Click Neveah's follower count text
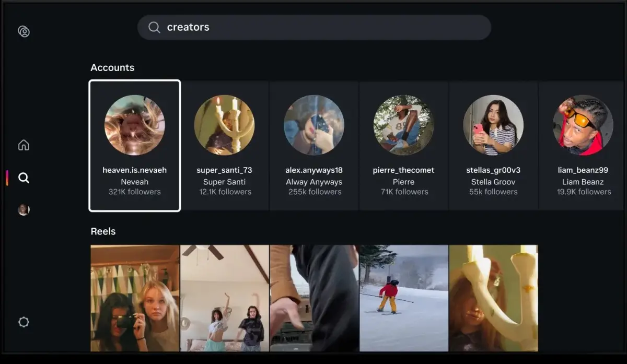Viewport: 627px width, 364px height. [134, 192]
